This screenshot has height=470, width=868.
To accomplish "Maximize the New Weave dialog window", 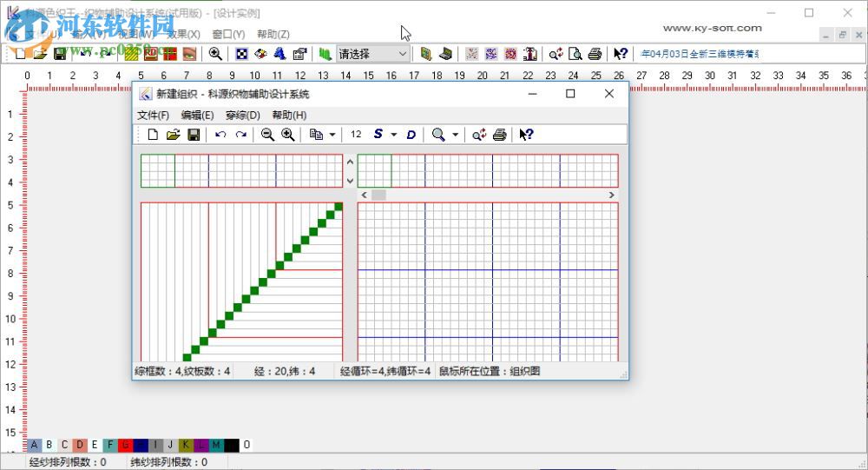I will click(x=570, y=94).
